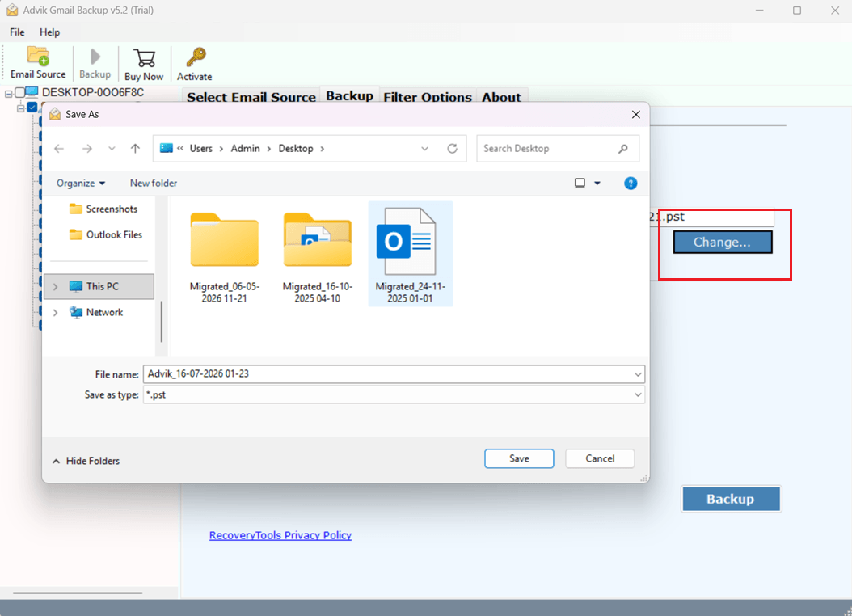
Task: Open the Screenshots folder in sidebar
Action: click(103, 209)
